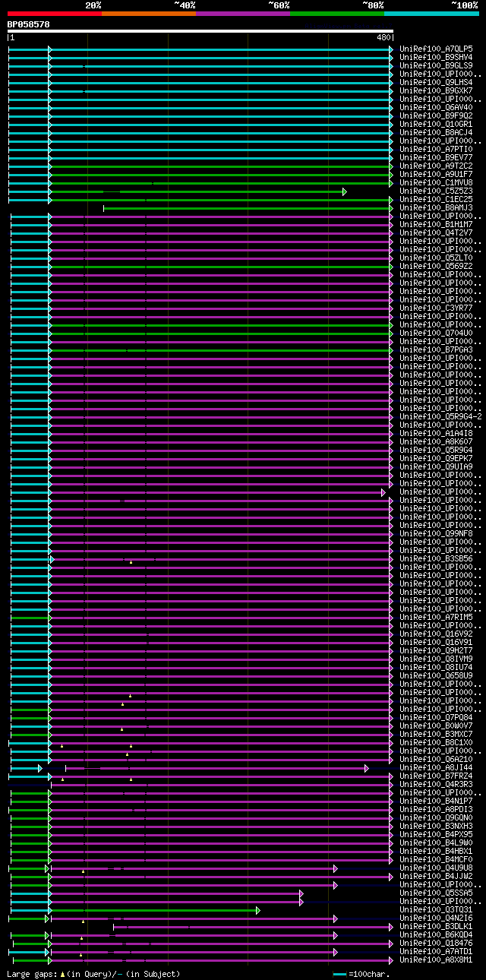Select UniRef100_B3SB56 label
This screenshot has height=980, width=486.
click(436, 558)
